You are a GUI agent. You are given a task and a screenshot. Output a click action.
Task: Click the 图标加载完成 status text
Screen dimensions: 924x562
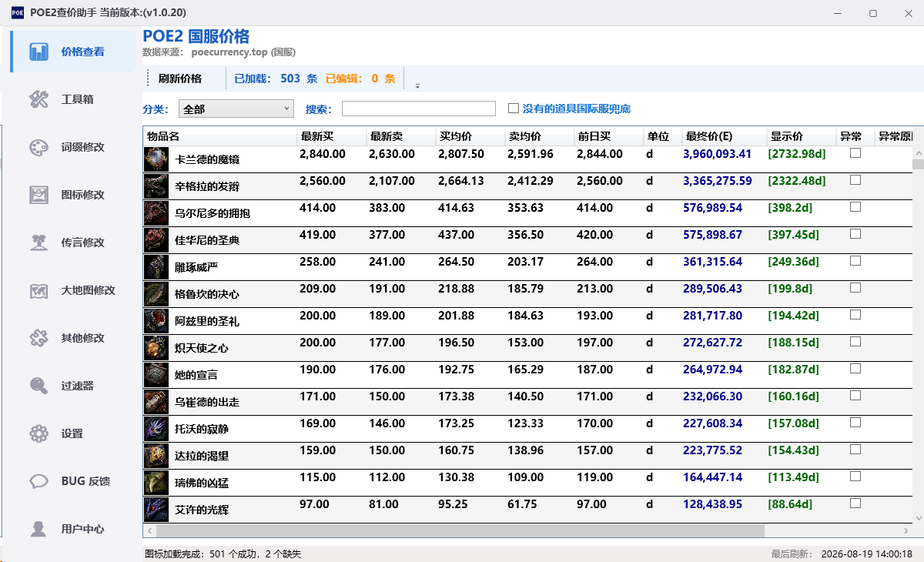pos(223,554)
